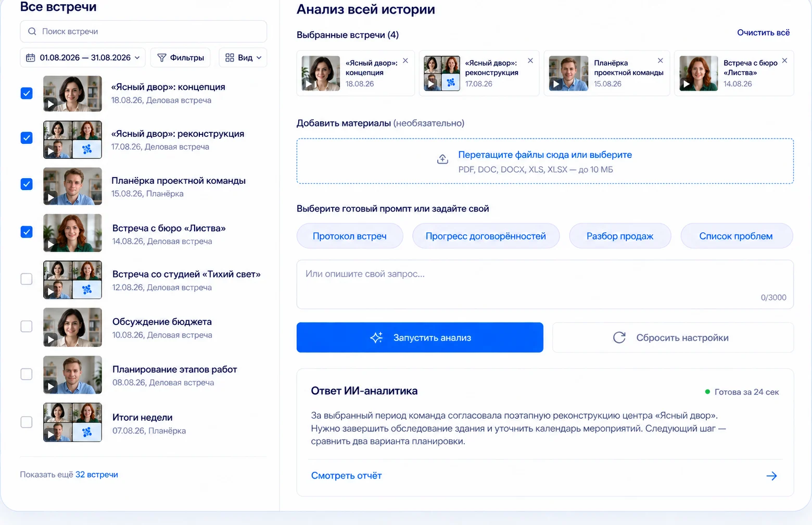Viewport: 812px width, 525px height.
Task: Open the date range dropdown 01.08.2026 — 31.08.2026
Action: 83,57
